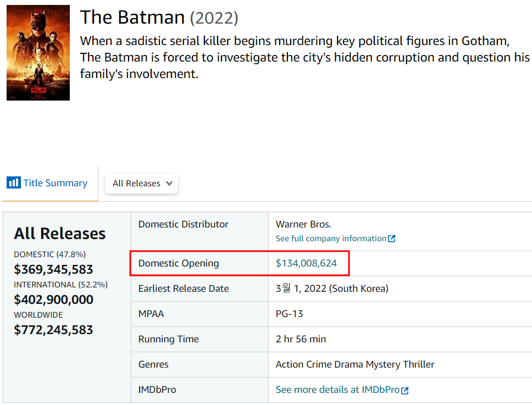Click The Batman title heading
532x405 pixels.
point(132,17)
